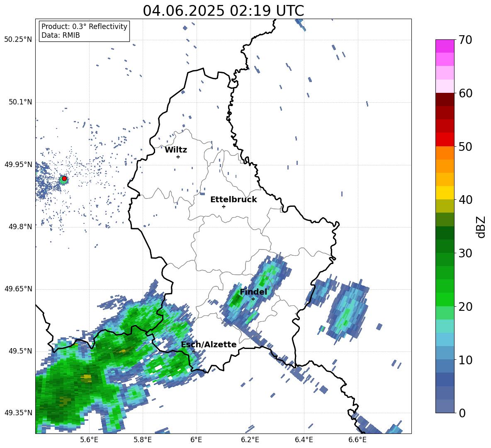Viewport: 491px width, 448px height.
Task: Click the 0 tick on the colorbar
Action: (462, 413)
